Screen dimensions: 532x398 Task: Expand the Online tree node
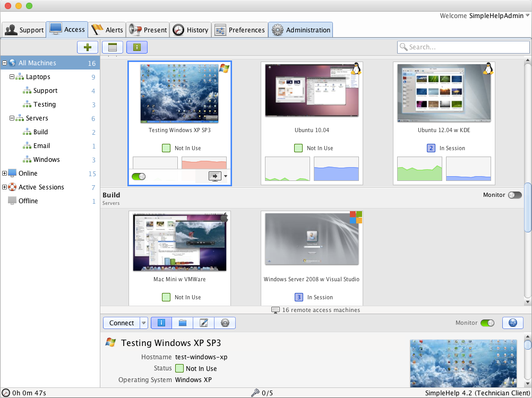pyautogui.click(x=5, y=174)
